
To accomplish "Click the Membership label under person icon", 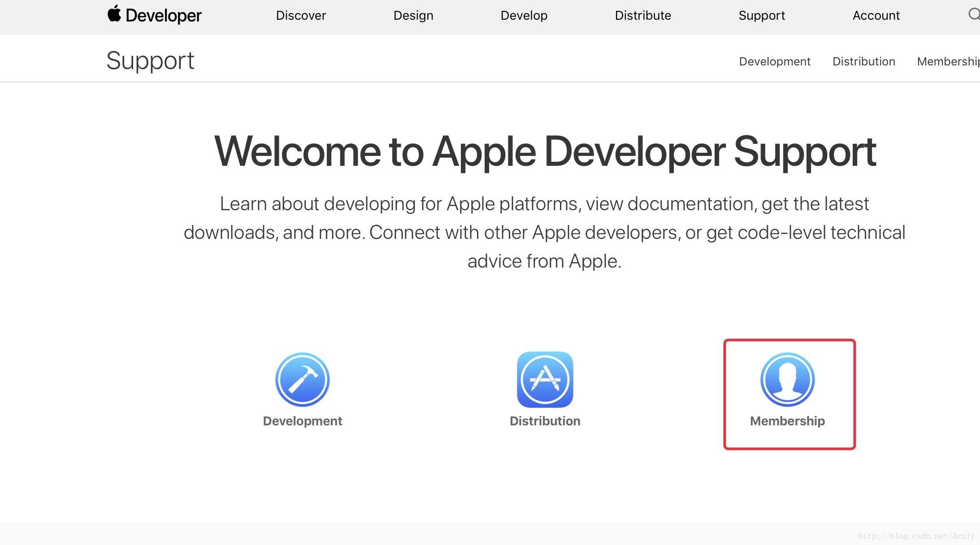I will pyautogui.click(x=788, y=421).
